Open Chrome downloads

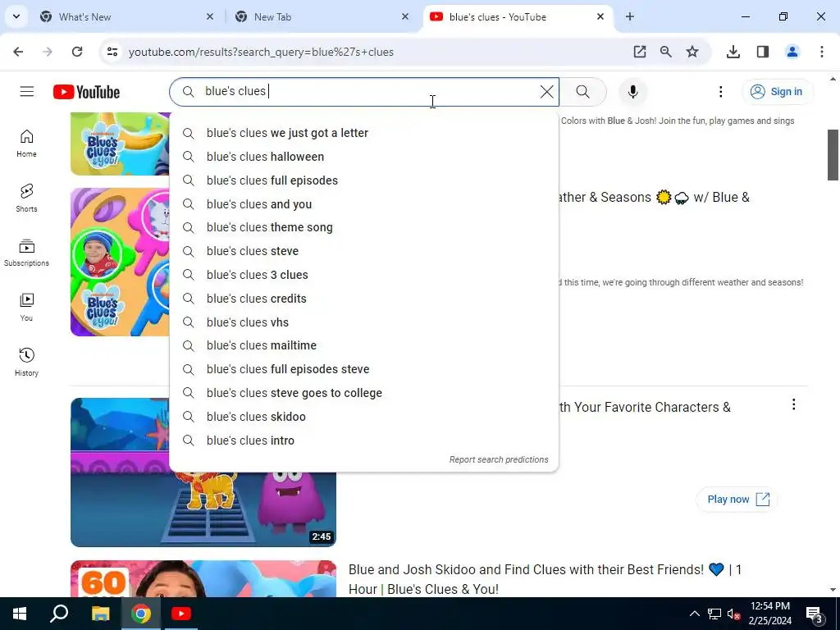(733, 52)
